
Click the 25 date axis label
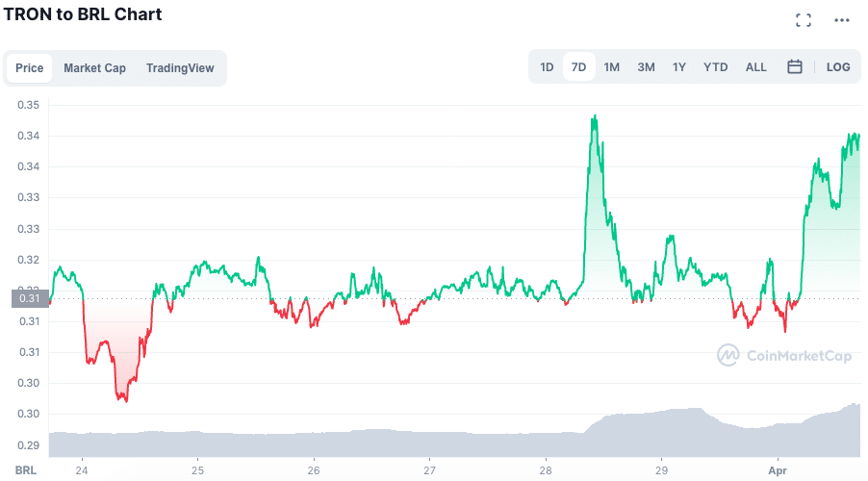[197, 470]
